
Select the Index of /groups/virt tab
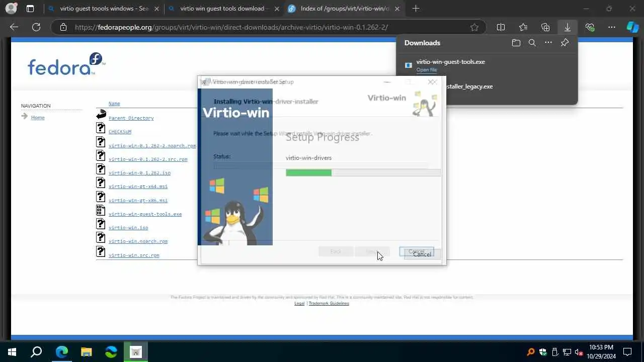pyautogui.click(x=345, y=9)
